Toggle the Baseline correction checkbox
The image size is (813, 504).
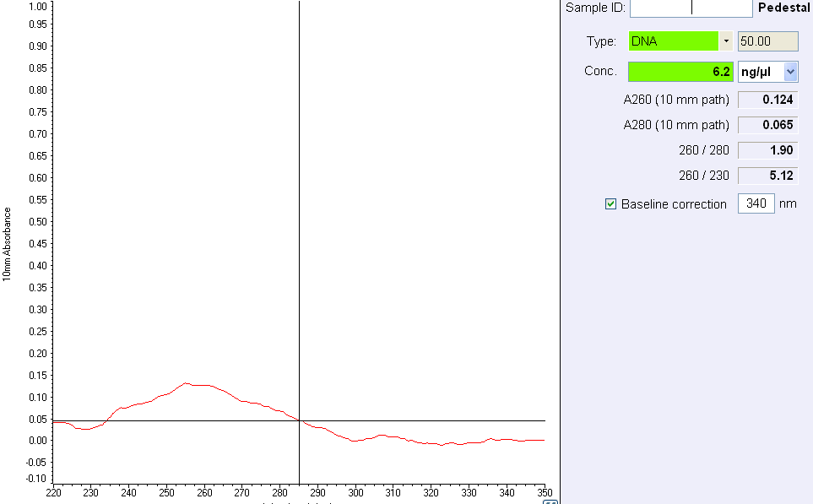click(x=611, y=204)
